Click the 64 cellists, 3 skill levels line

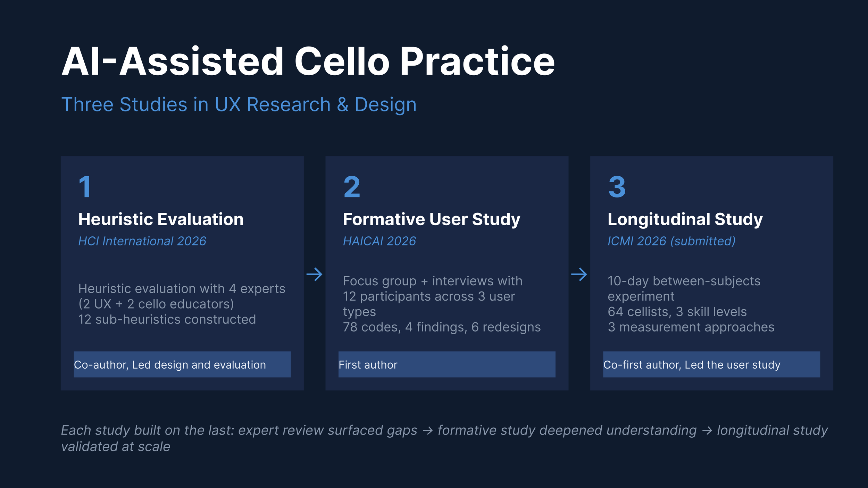tap(677, 312)
